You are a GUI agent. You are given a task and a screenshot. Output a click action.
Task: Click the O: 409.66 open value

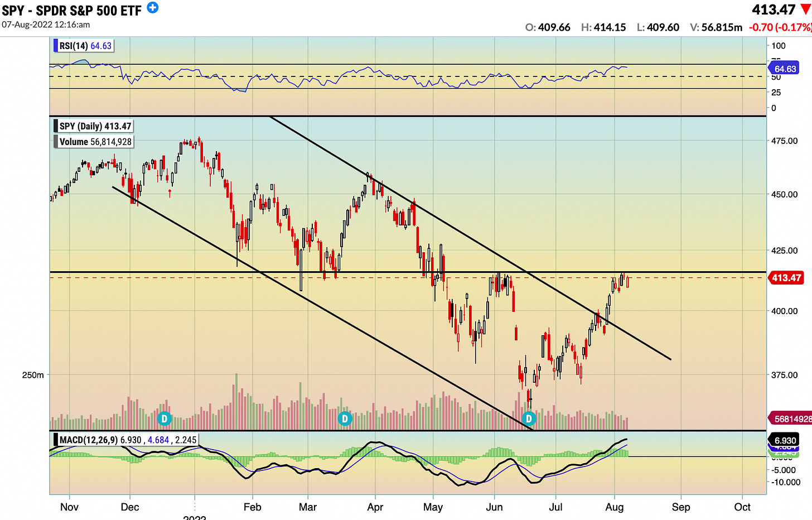[x=548, y=27]
